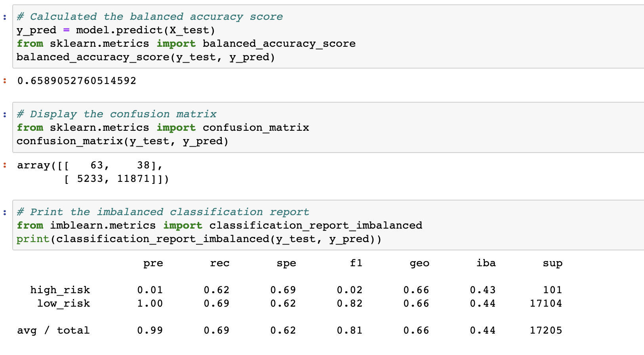Screen dimensions: 644x355
Task: Click the total support value 17205
Action: [x=546, y=330]
